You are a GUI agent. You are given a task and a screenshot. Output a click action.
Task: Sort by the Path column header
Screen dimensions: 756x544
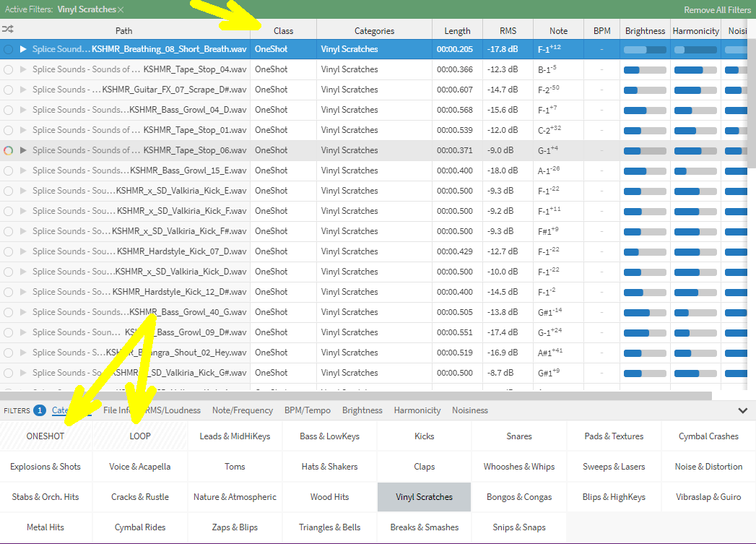[124, 31]
